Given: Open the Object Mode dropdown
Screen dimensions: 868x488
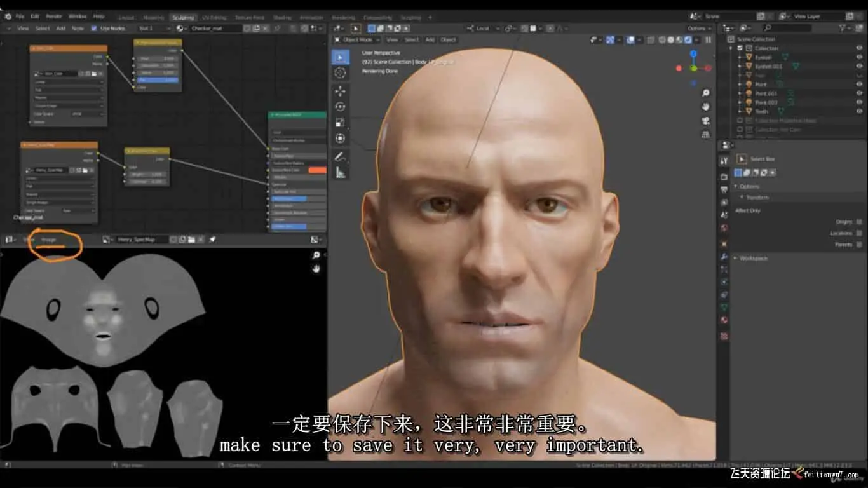Looking at the screenshot, I should point(358,39).
